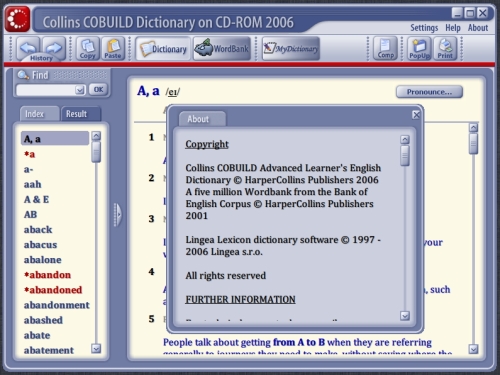Select 'abandon' in the word index
The height and width of the screenshot is (375, 500).
click(x=47, y=275)
